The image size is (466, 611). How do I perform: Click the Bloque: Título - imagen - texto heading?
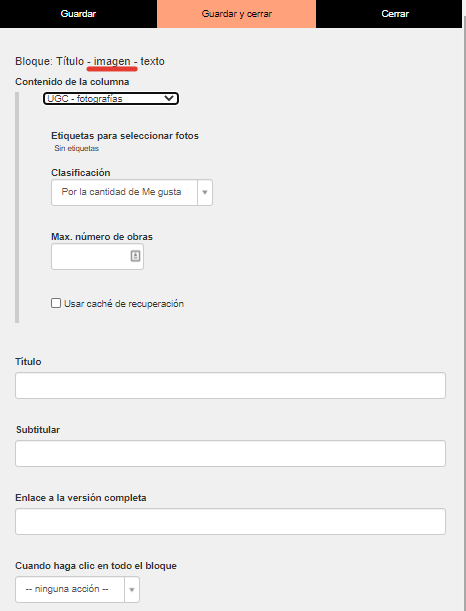click(x=90, y=61)
